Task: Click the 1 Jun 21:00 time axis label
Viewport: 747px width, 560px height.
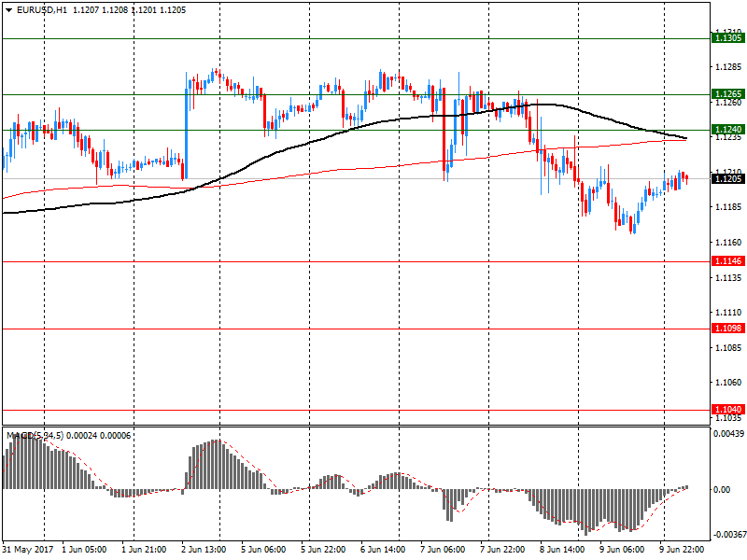Action: [144, 550]
